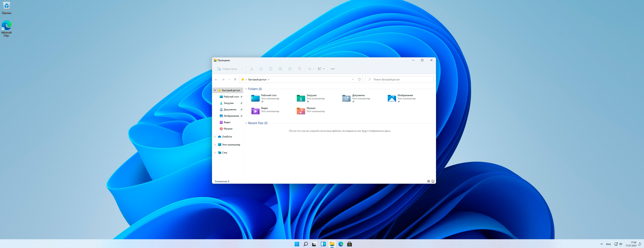Click the Paste icon in Explorer toolbar
This screenshot has height=248, width=644.
[271, 69]
